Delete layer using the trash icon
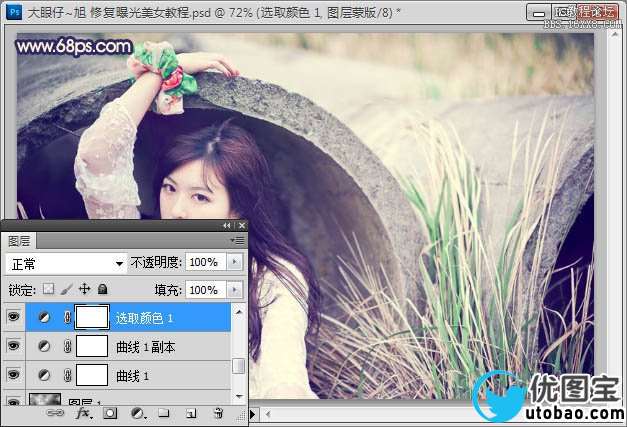 (x=218, y=413)
